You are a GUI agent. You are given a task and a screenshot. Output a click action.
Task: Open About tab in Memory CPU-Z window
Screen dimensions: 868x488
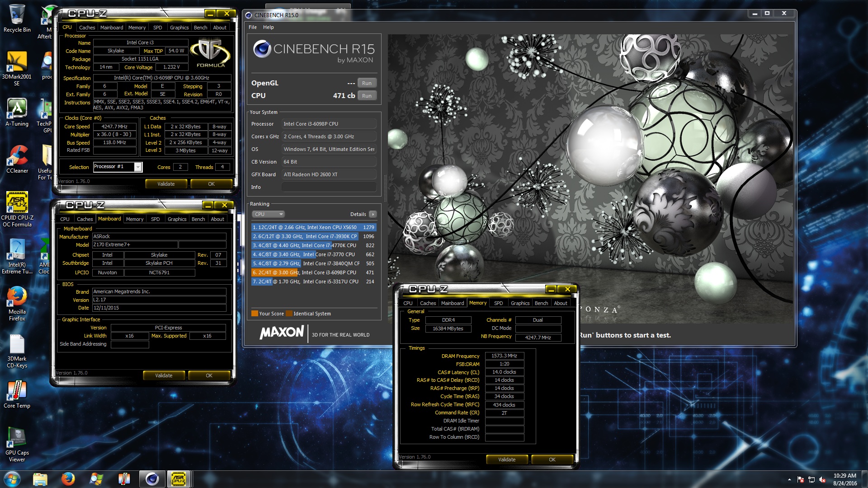[x=561, y=303]
